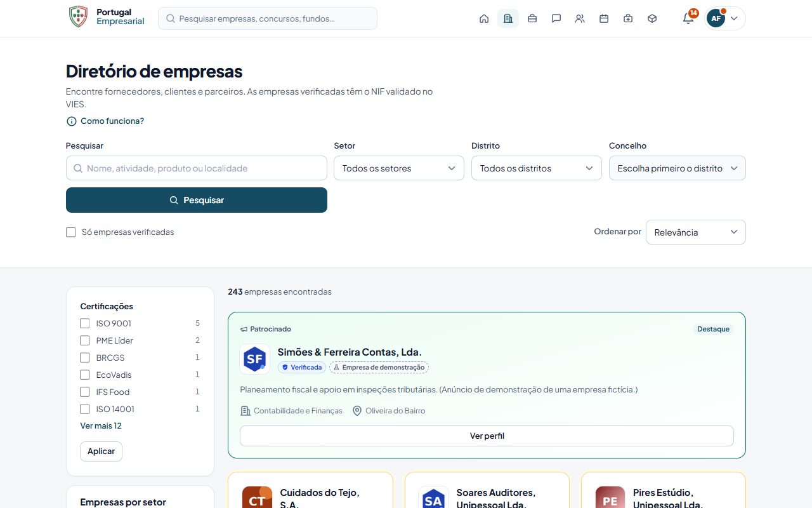Focus the top global search field
This screenshot has width=812, height=508.
(268, 18)
